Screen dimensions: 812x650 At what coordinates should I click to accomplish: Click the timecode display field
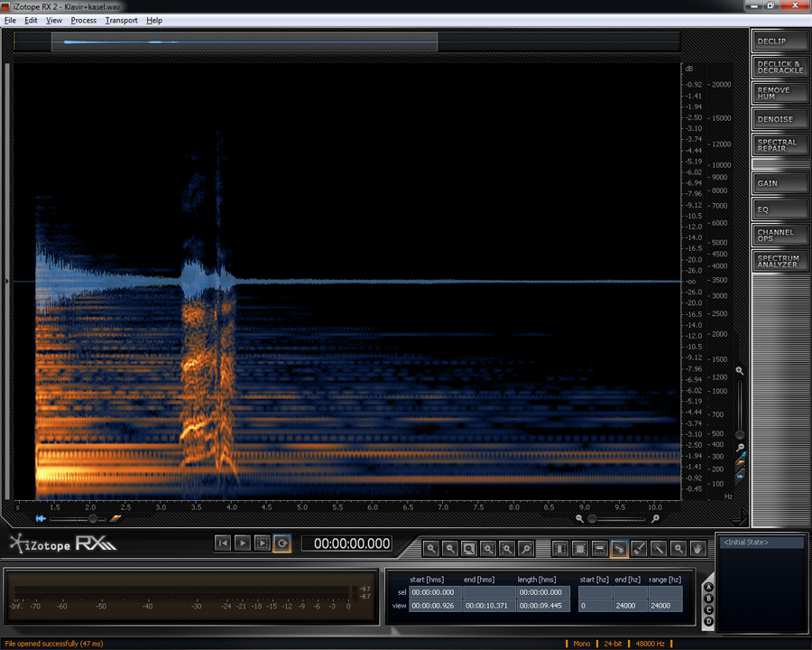pos(346,543)
